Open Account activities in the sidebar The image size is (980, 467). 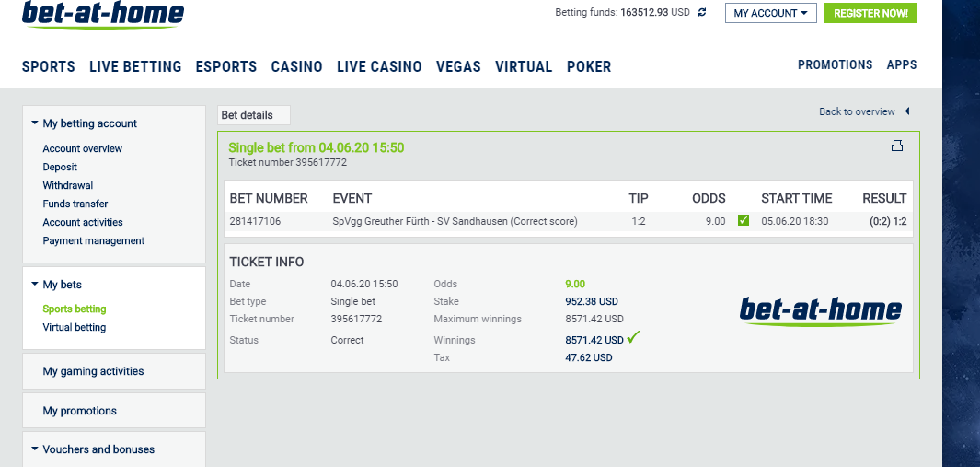83,222
